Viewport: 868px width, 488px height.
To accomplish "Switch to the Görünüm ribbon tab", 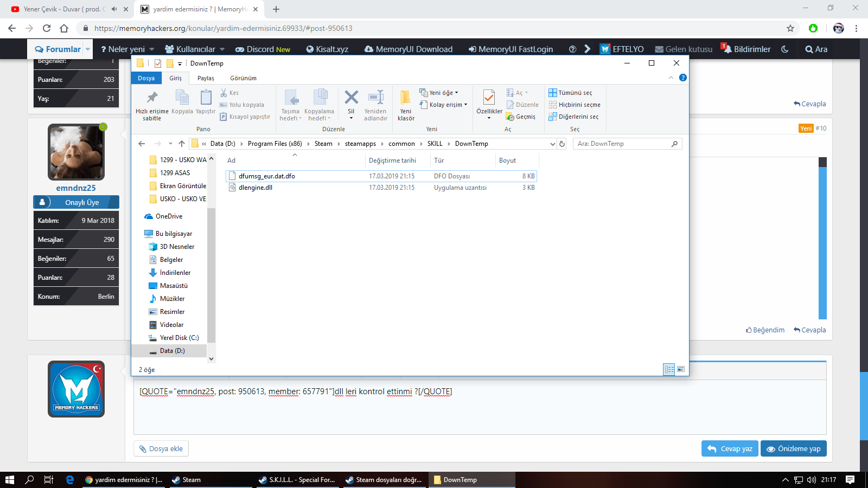I will click(x=243, y=78).
